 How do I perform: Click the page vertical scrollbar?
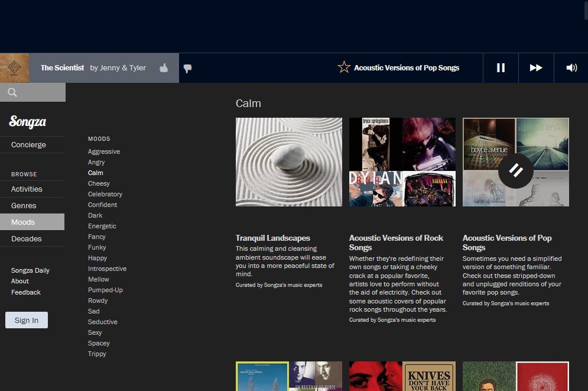(586, 9)
